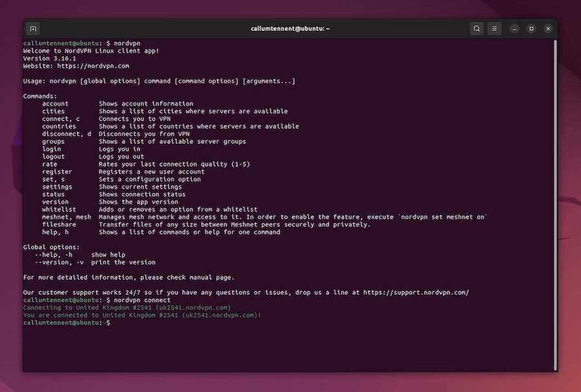Click the 'settings' command name
Viewport: 581px width, 392px height.
(57, 186)
